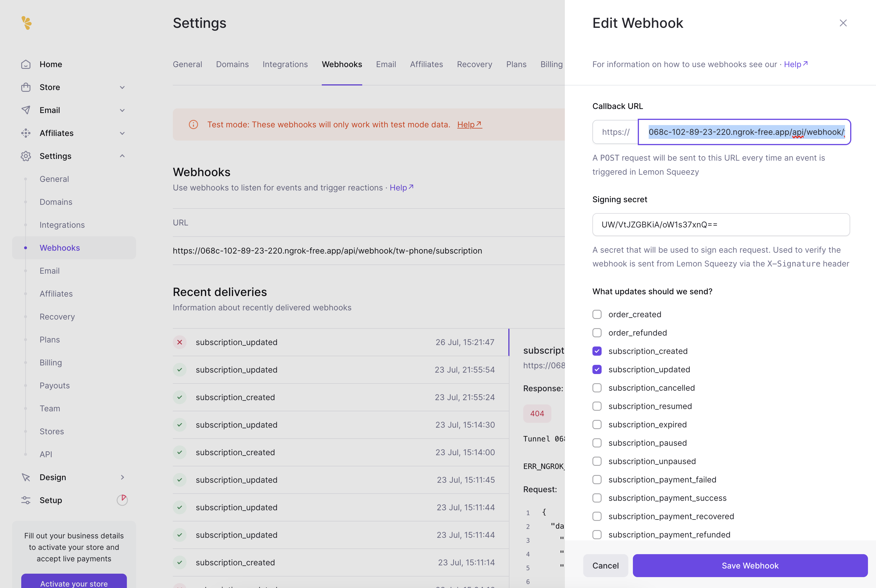Click the Settings gear icon
The width and height of the screenshot is (876, 588).
(x=26, y=156)
